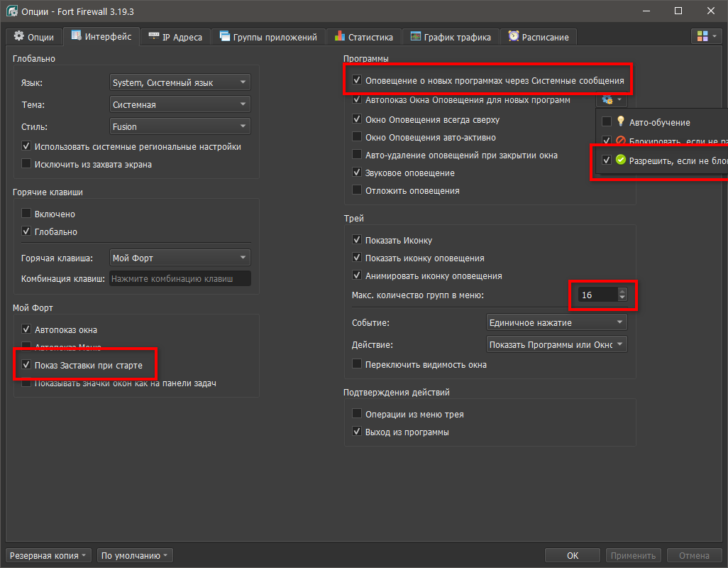Switch to the Статистика tab

[363, 37]
